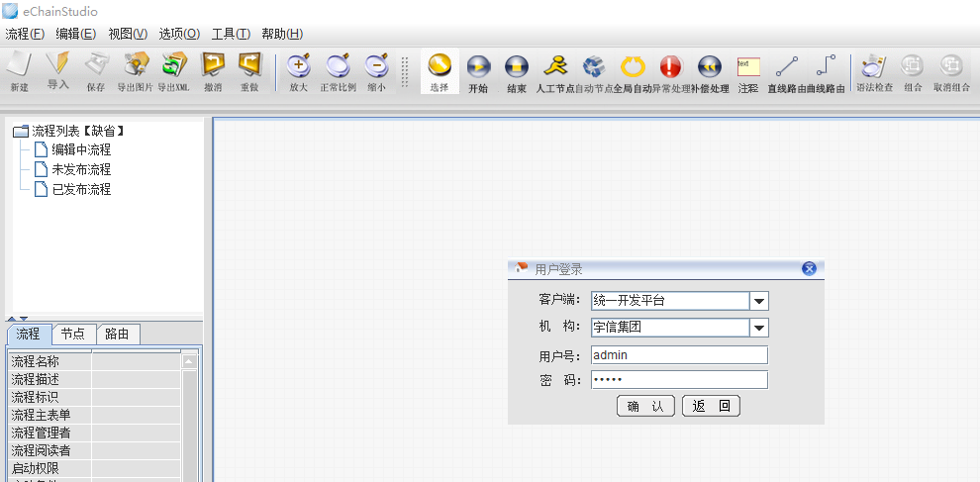Click the 确认 button in login dialog
The height and width of the screenshot is (482, 980).
click(x=645, y=406)
